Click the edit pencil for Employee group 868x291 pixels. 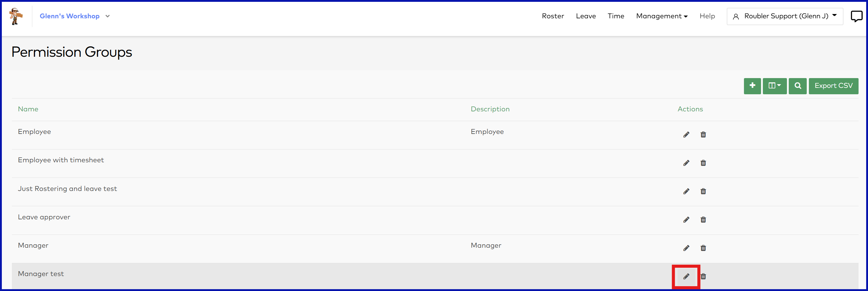click(x=686, y=135)
